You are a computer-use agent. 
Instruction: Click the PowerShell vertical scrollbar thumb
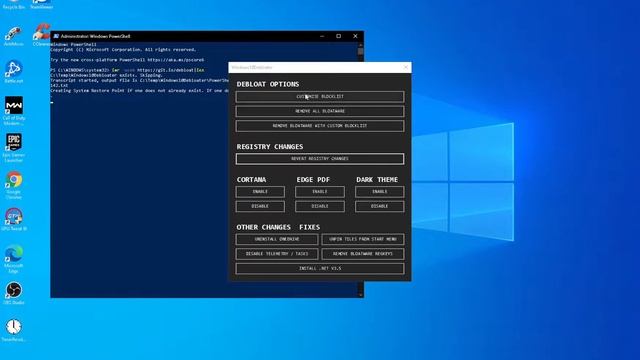pos(360,51)
